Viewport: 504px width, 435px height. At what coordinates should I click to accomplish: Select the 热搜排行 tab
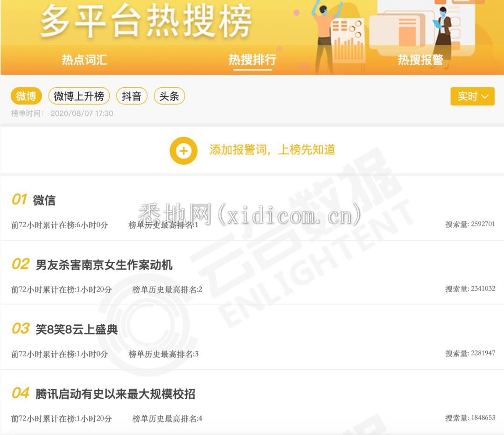[x=252, y=60]
